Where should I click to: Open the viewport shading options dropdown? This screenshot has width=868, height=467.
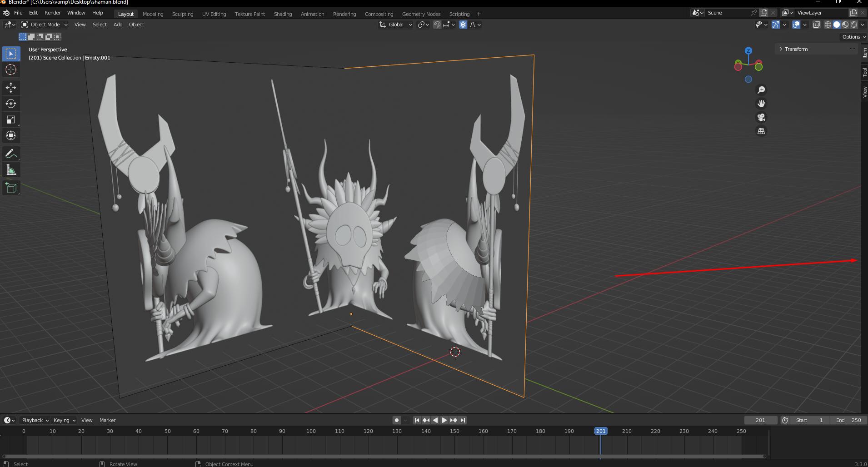point(863,25)
